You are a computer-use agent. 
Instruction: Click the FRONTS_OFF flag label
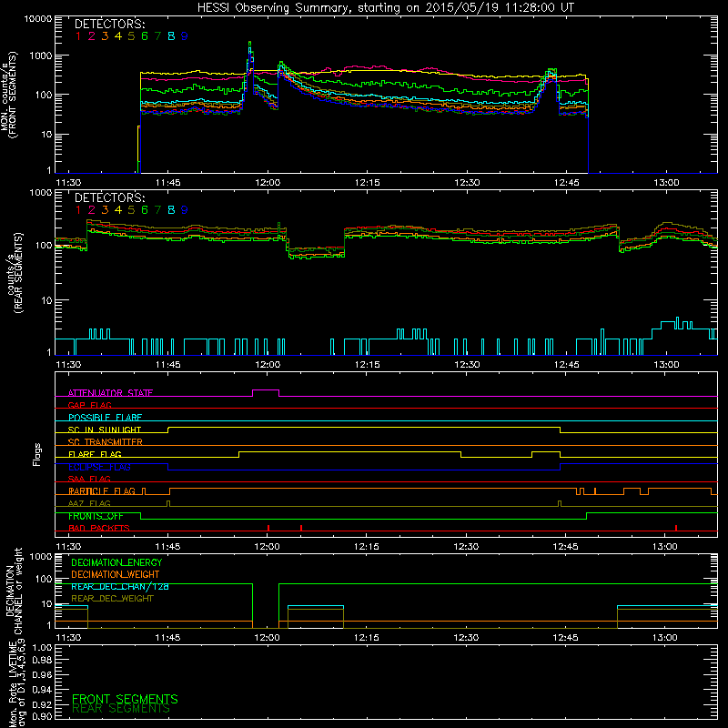[x=96, y=516]
